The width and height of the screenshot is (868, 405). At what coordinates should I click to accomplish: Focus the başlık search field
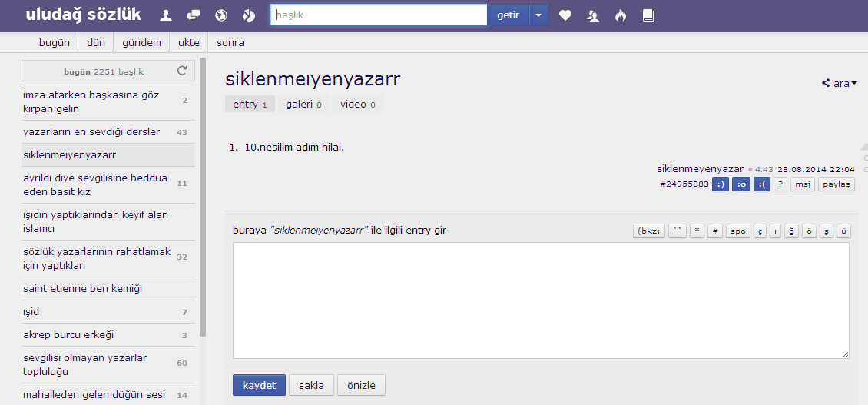click(x=379, y=15)
